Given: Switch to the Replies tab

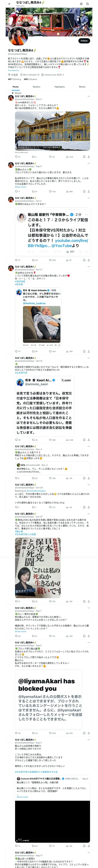Looking at the screenshot, I should [x=36, y=87].
